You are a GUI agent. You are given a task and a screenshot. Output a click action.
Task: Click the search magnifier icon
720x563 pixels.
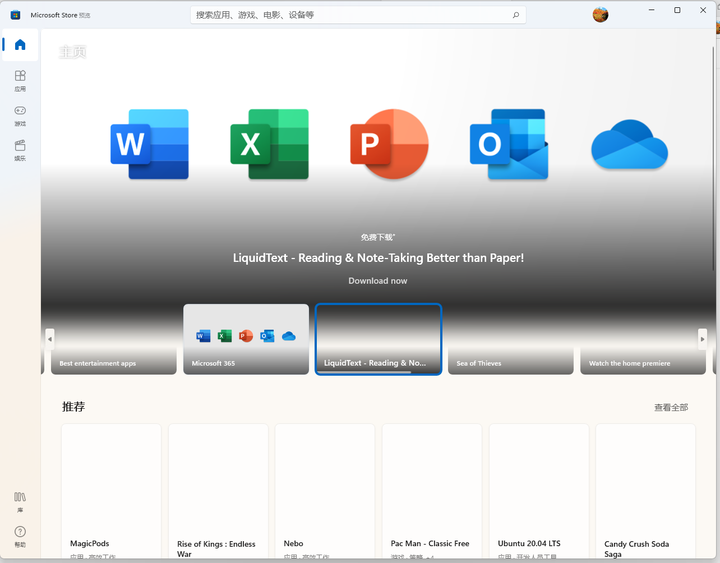[x=516, y=15]
